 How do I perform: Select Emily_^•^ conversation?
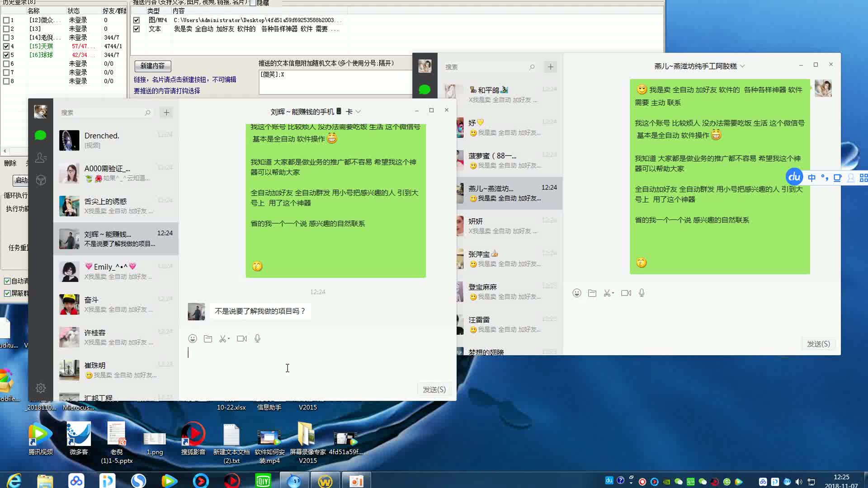pos(116,272)
